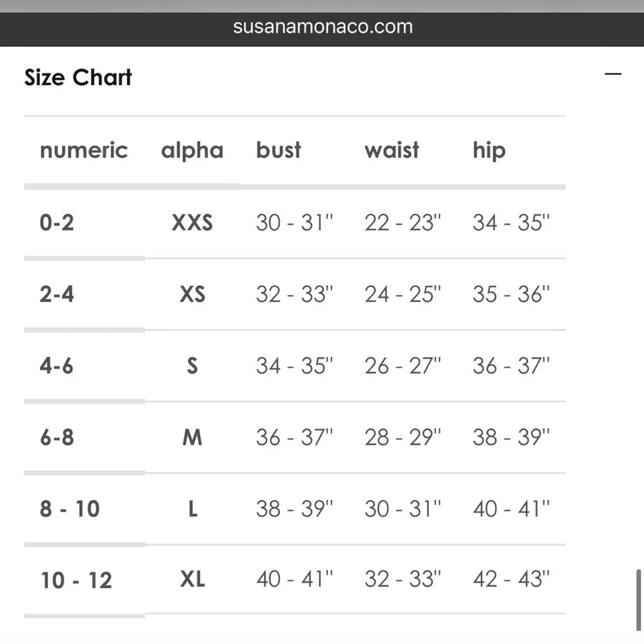This screenshot has height=644, width=644.
Task: Click the numeric 4-6 row label
Action: click(x=57, y=366)
